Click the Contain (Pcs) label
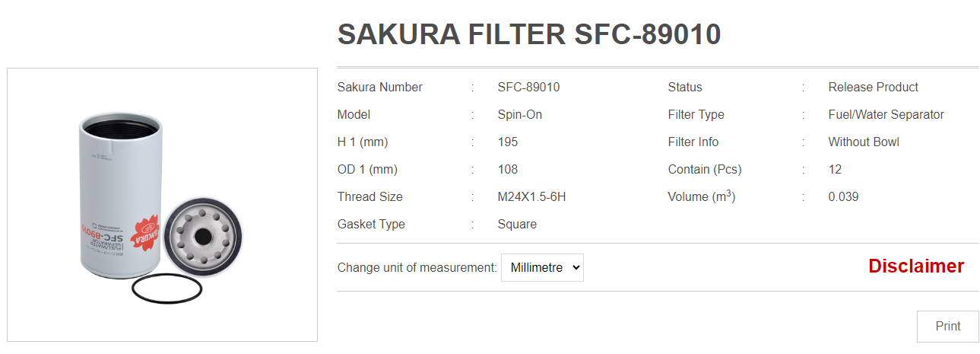Viewport: 980px width, 354px height. (705, 169)
